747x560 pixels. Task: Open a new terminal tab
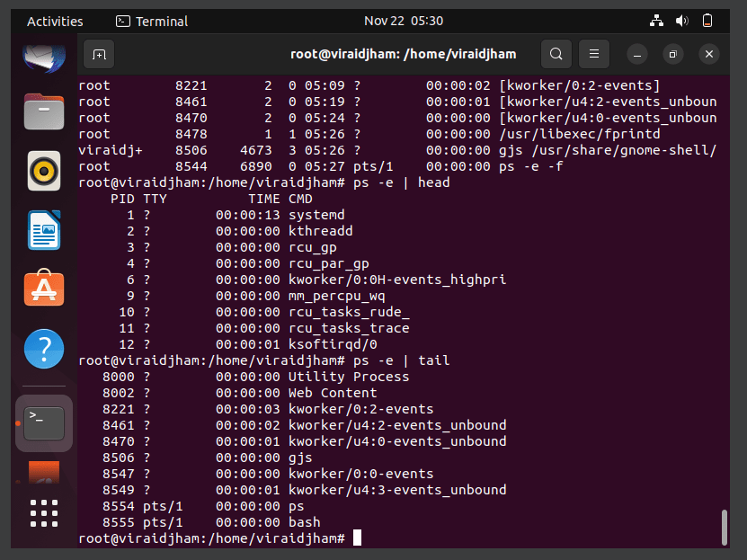99,54
